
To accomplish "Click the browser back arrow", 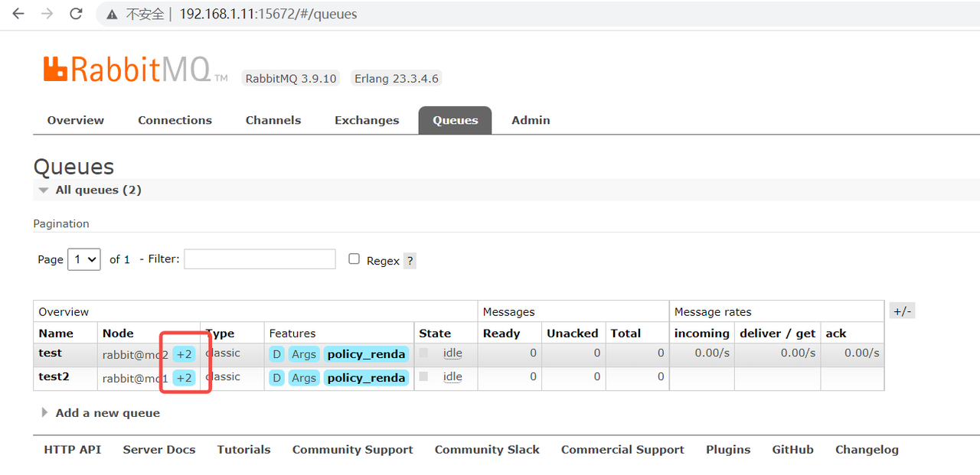I will 18,14.
